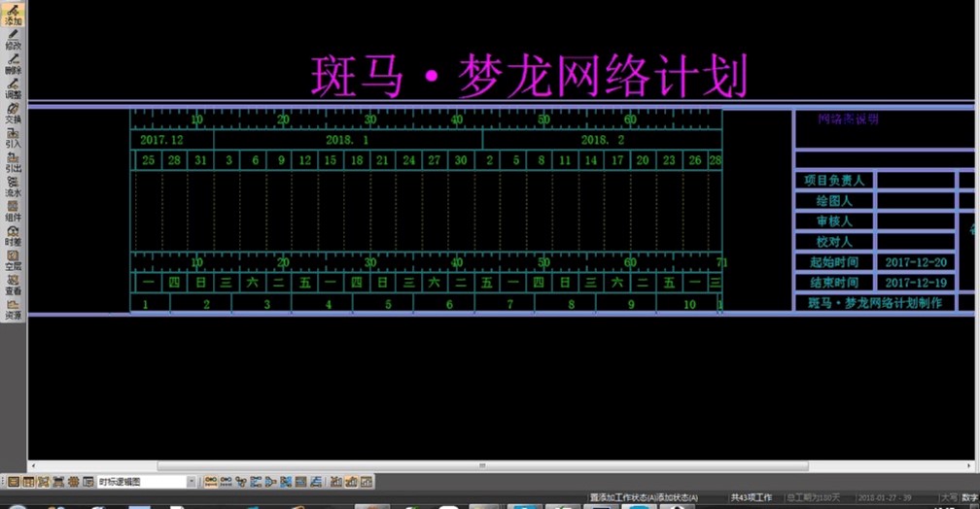This screenshot has height=509, width=980.
Task: Click the 项目负责人 label cell
Action: click(x=834, y=181)
